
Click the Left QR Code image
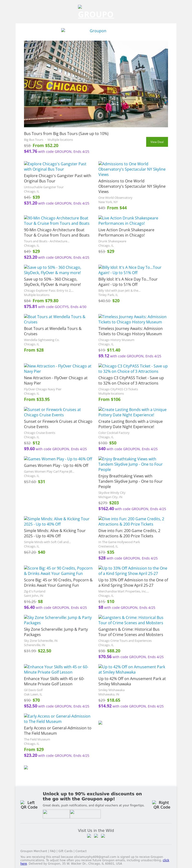tap(29, 805)
